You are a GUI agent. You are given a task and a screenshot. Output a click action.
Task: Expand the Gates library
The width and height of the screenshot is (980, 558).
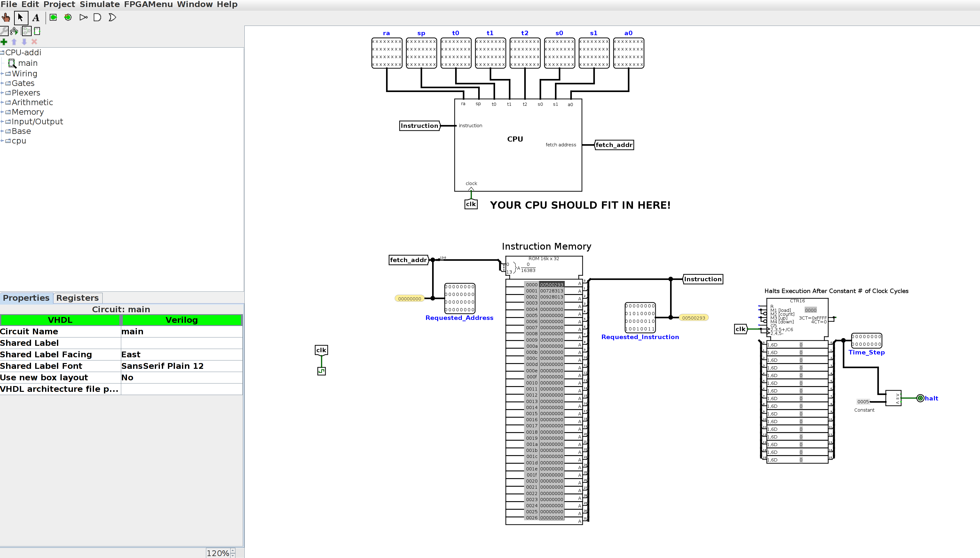tap(2, 83)
